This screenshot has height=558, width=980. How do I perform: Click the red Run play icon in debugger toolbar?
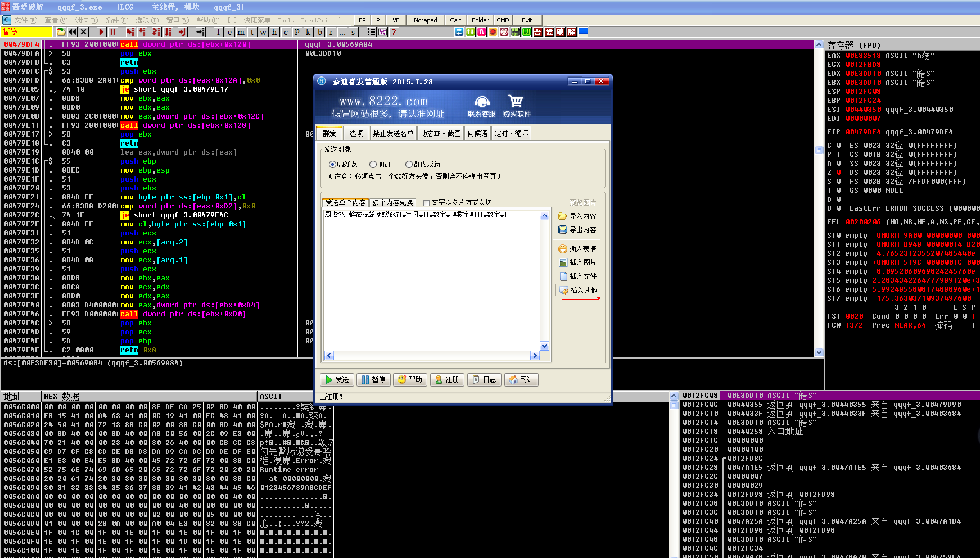tap(101, 32)
